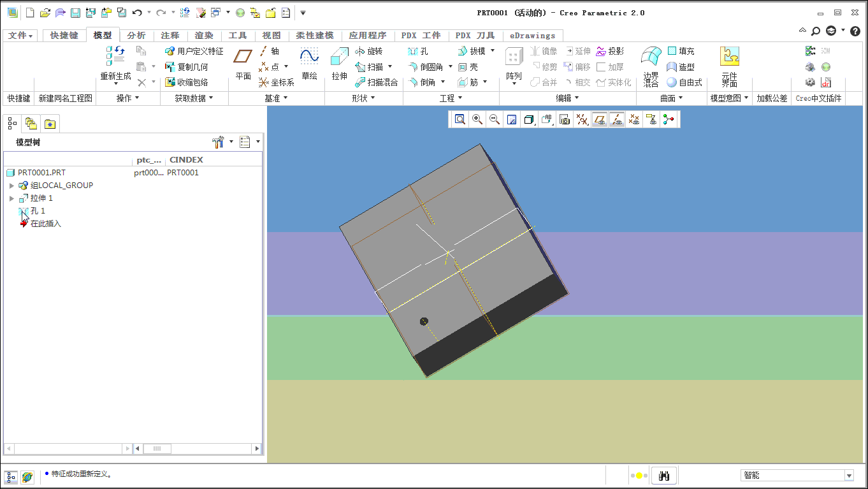Screen dimensions: 868x489
Task: Open the 获取数据 group dropdown
Action: 194,98
